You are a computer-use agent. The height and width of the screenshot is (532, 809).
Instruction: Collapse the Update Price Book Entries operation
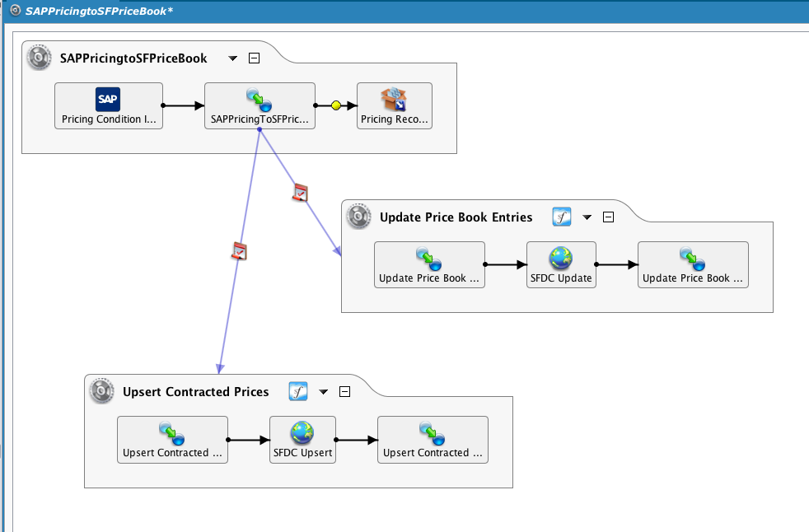609,217
